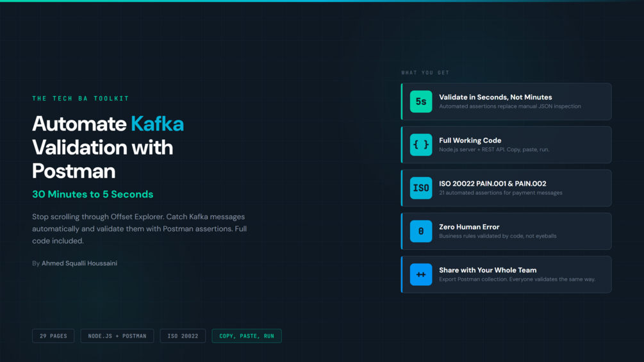The width and height of the screenshot is (644, 362).
Task: Click Share with Your Whole Team title
Action: (488, 270)
